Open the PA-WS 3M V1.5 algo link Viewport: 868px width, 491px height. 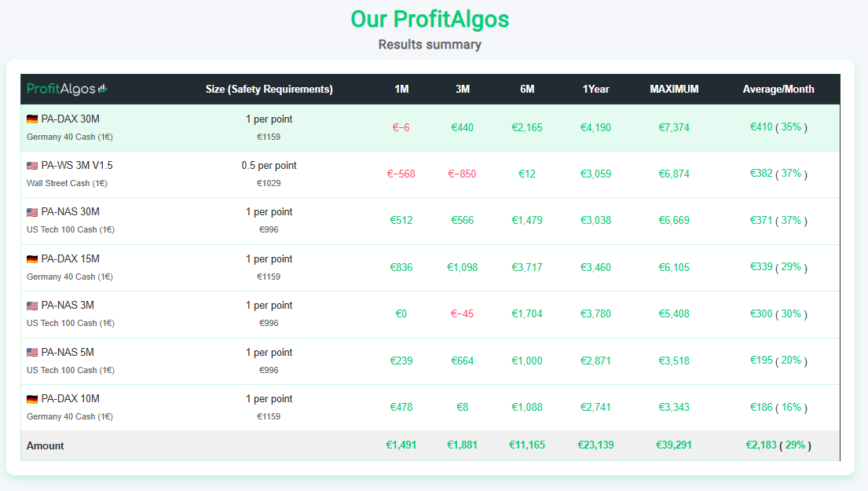(x=77, y=166)
